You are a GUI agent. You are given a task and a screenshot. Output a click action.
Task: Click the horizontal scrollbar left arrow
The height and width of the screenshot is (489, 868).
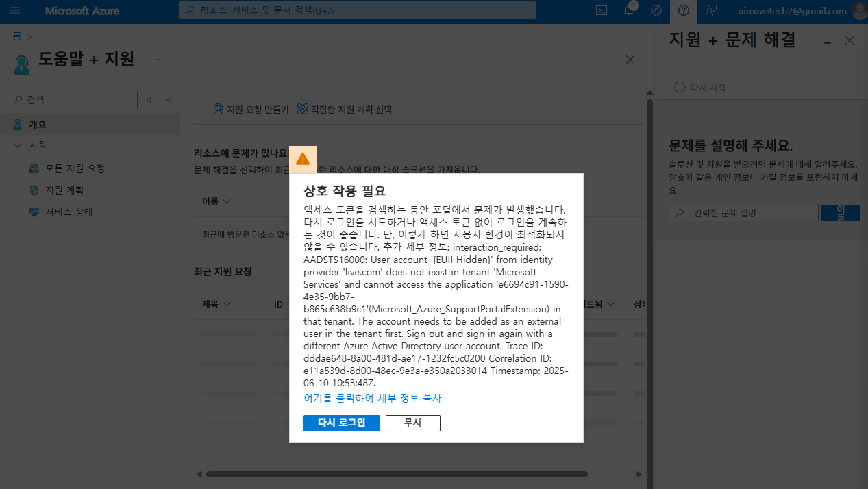pos(199,474)
